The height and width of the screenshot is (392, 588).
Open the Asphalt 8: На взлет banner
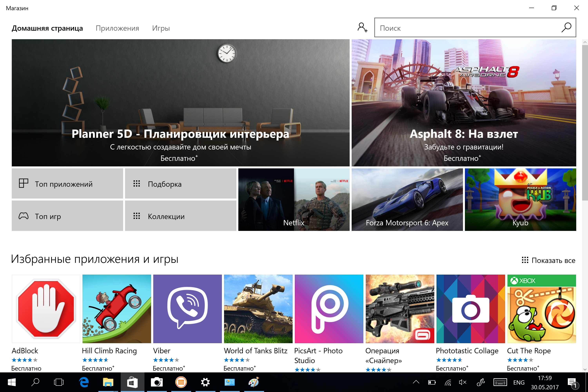464,103
